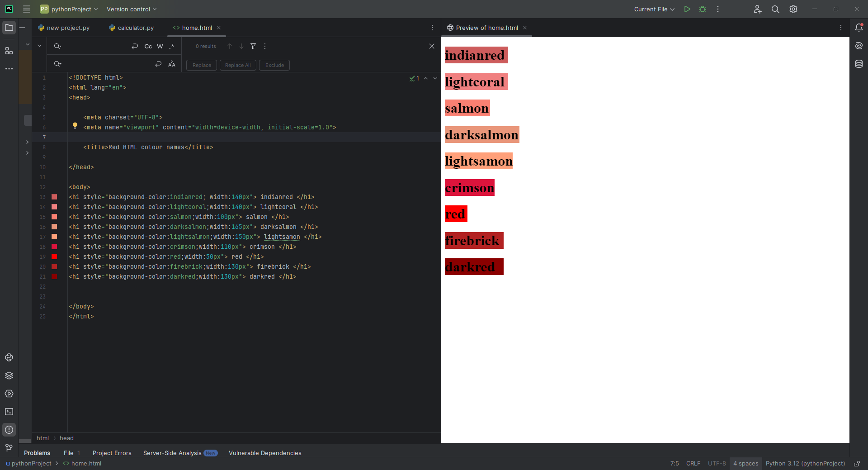
Task: Click the Exclude button
Action: (x=274, y=65)
